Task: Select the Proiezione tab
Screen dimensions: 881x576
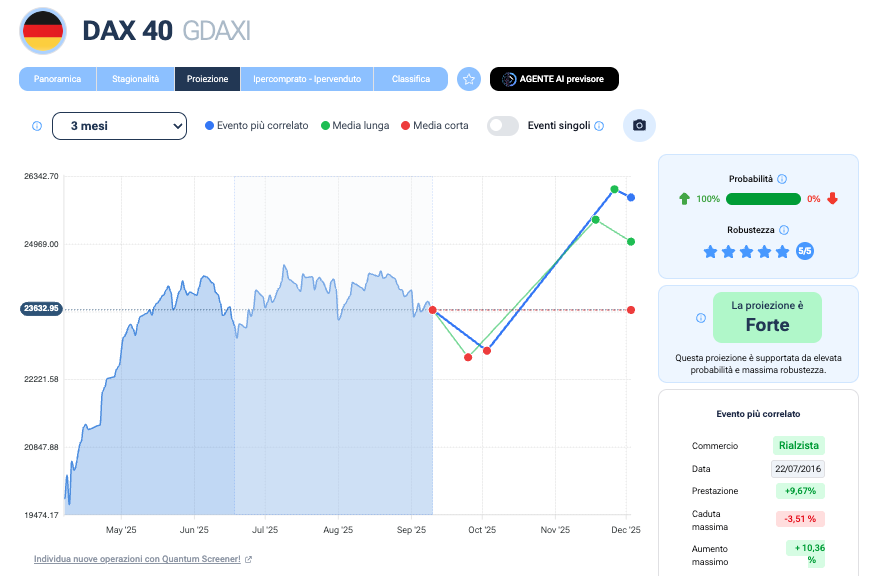Action: coord(207,79)
